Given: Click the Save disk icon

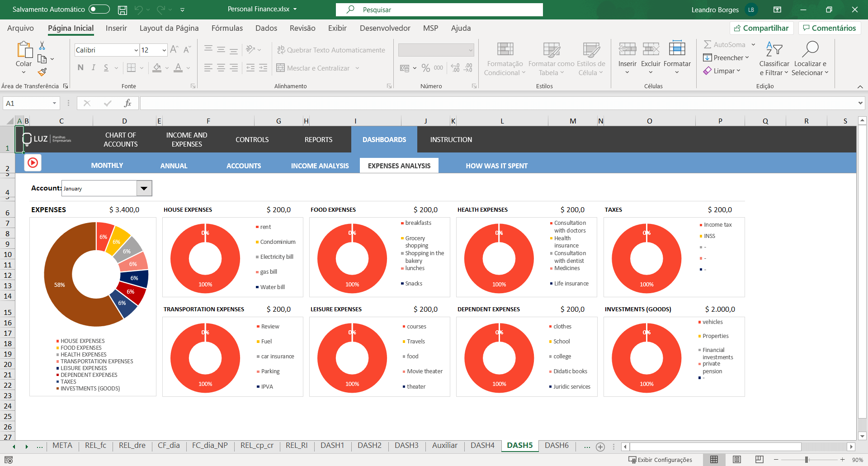Looking at the screenshot, I should point(122,10).
